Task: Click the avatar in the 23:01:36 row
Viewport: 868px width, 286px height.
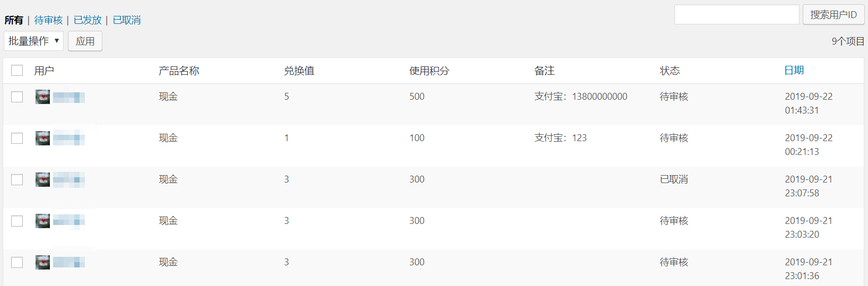Action: tap(42, 262)
